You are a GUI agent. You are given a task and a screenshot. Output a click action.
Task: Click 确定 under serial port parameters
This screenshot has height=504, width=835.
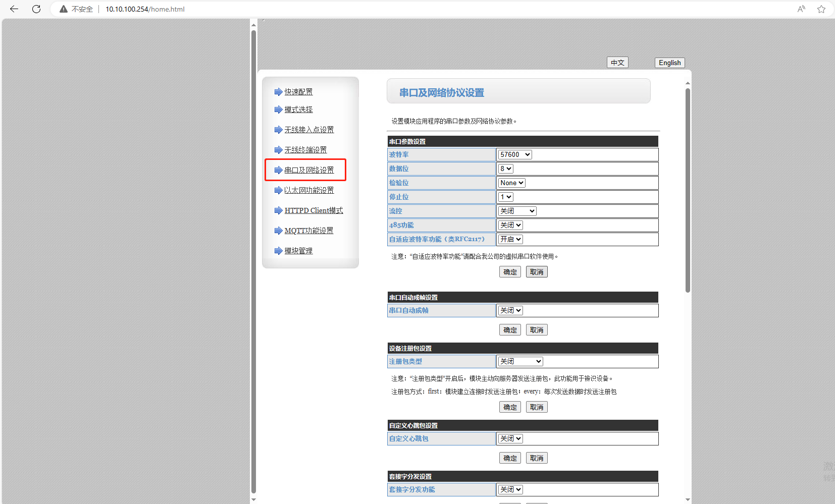(x=510, y=272)
